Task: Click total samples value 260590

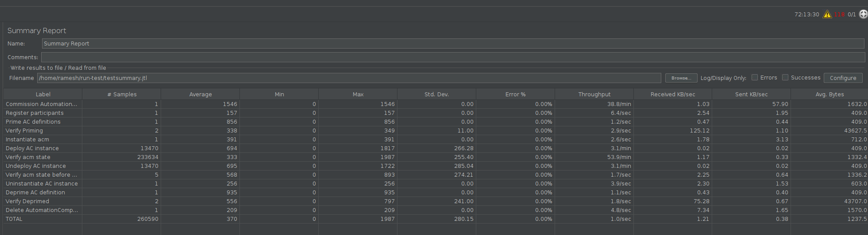Action: (x=147, y=219)
